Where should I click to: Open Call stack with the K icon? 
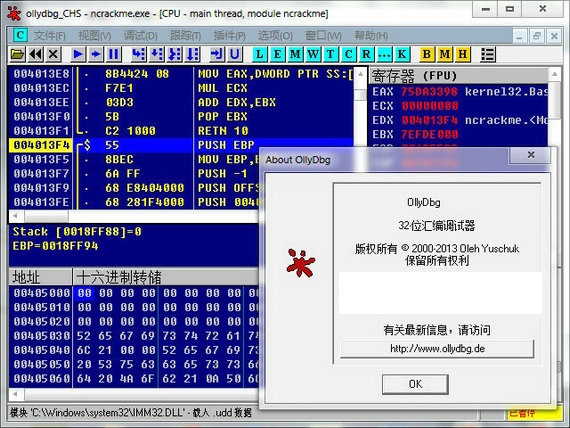[402, 55]
